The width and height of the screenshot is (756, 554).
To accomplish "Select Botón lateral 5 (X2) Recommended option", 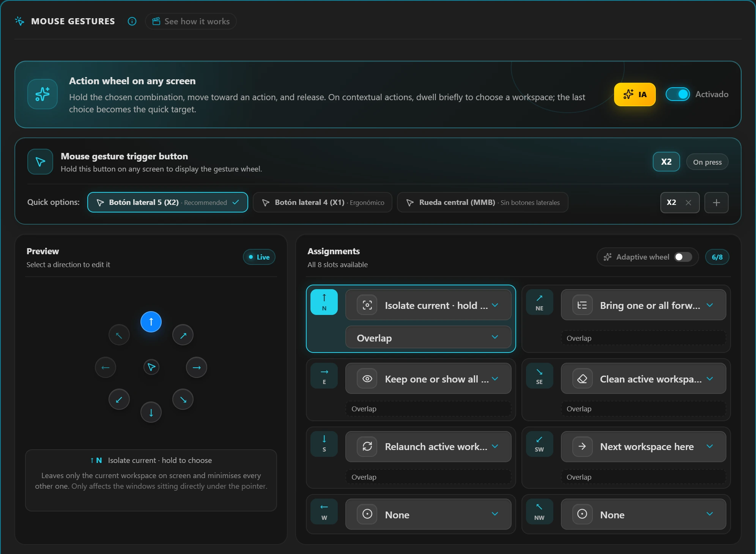I will click(x=168, y=202).
